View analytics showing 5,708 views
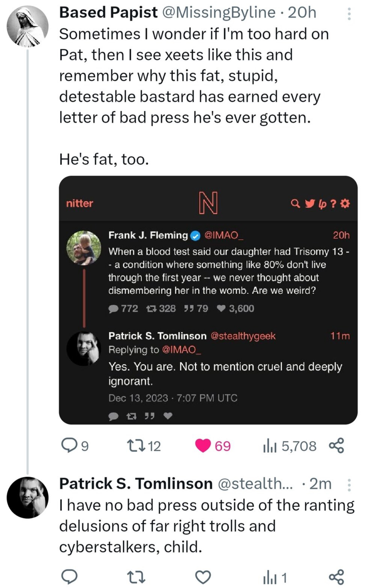This screenshot has width=365, height=588. (289, 446)
